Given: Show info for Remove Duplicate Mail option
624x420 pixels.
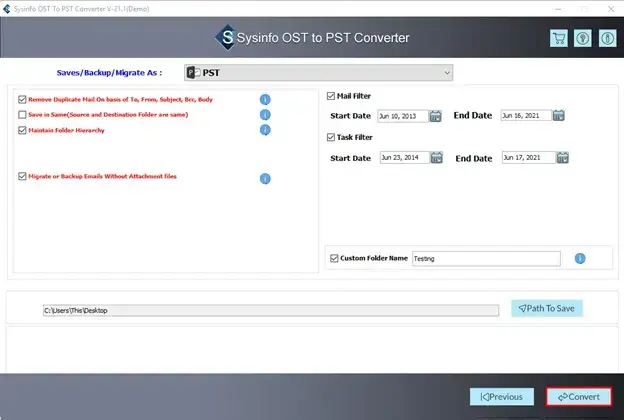Looking at the screenshot, I should 265,100.
